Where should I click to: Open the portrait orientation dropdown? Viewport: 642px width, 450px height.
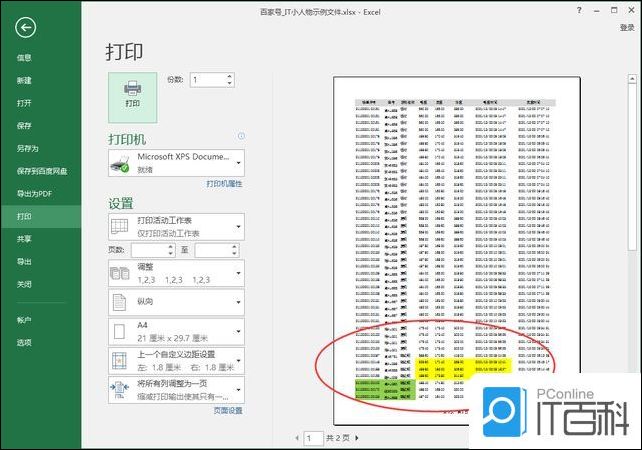[176, 302]
